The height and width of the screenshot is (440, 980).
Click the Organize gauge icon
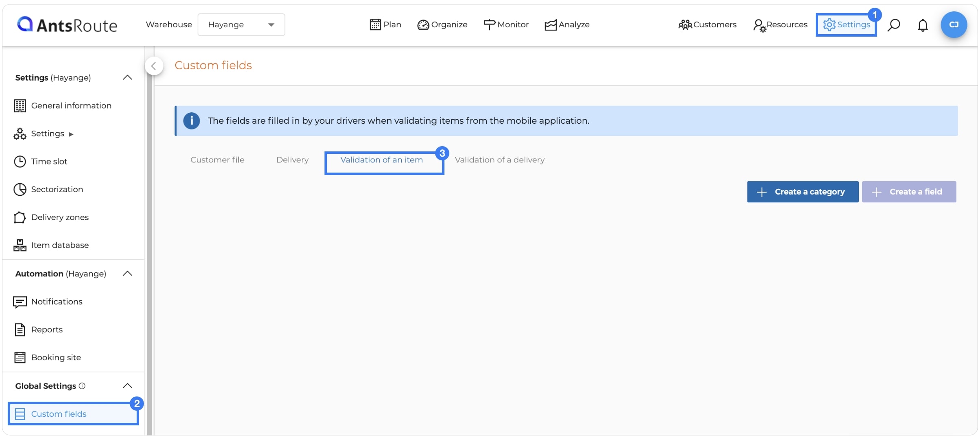[x=423, y=25]
